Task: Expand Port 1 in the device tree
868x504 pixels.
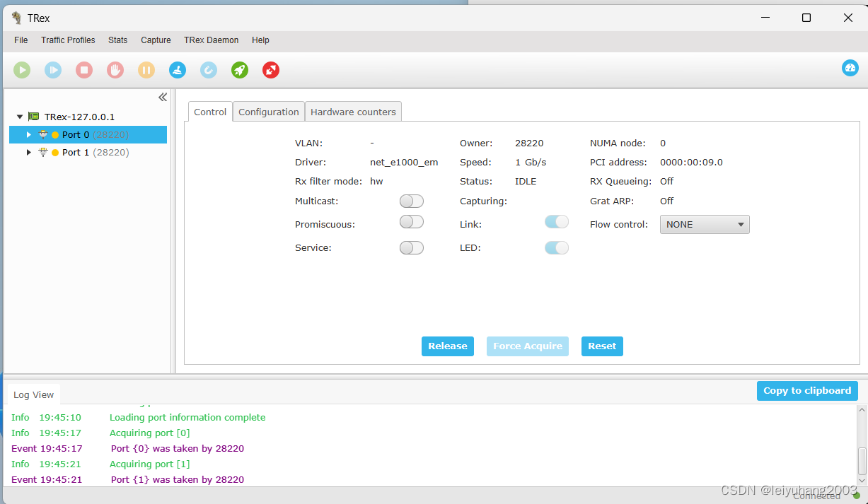Action: 28,152
